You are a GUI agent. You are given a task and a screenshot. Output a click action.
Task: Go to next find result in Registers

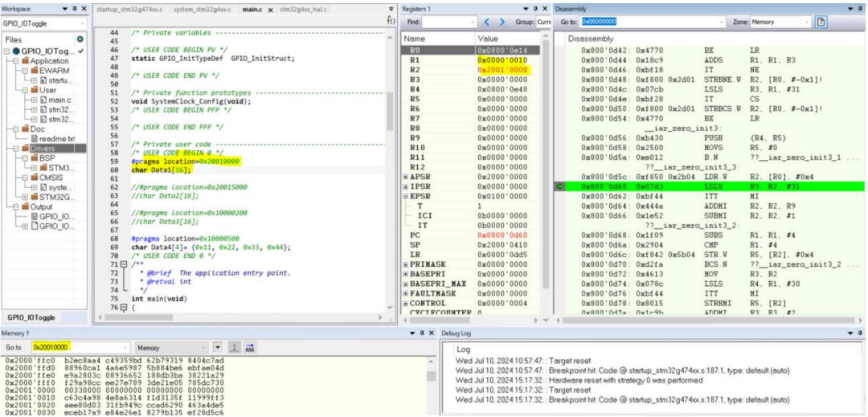[x=502, y=22]
